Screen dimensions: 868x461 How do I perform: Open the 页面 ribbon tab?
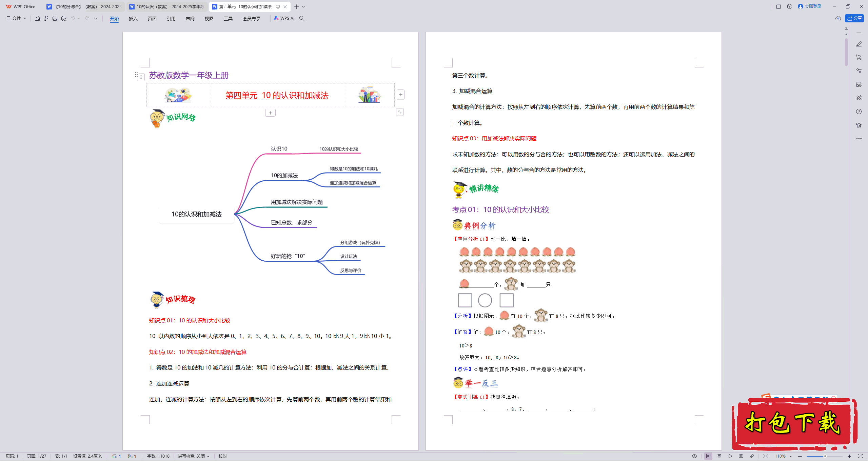(x=152, y=19)
